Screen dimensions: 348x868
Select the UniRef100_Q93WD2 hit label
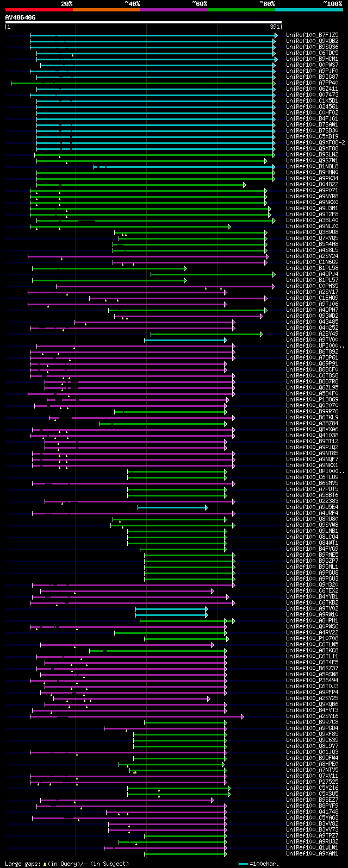[312, 316]
